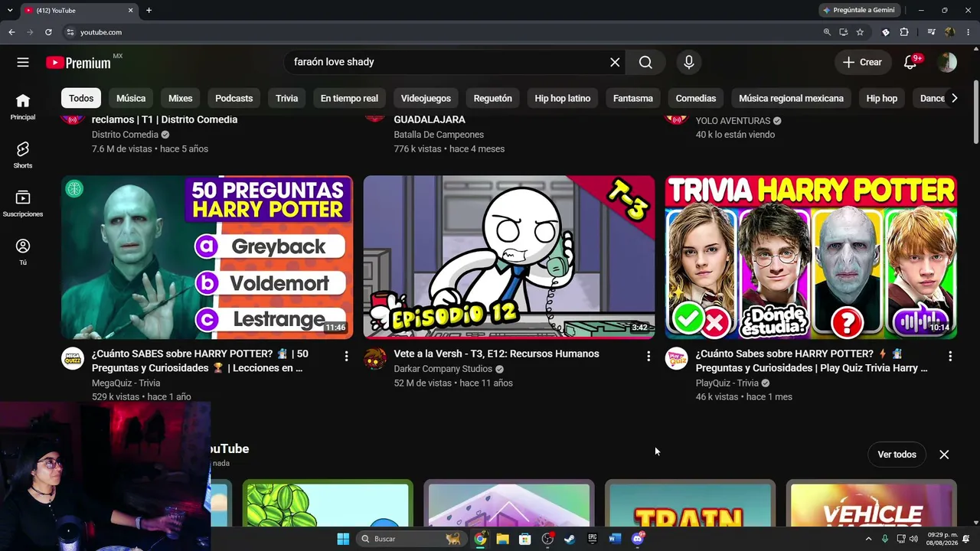Open Chrome media controls icon
This screenshot has width=980, height=551.
click(x=931, y=32)
